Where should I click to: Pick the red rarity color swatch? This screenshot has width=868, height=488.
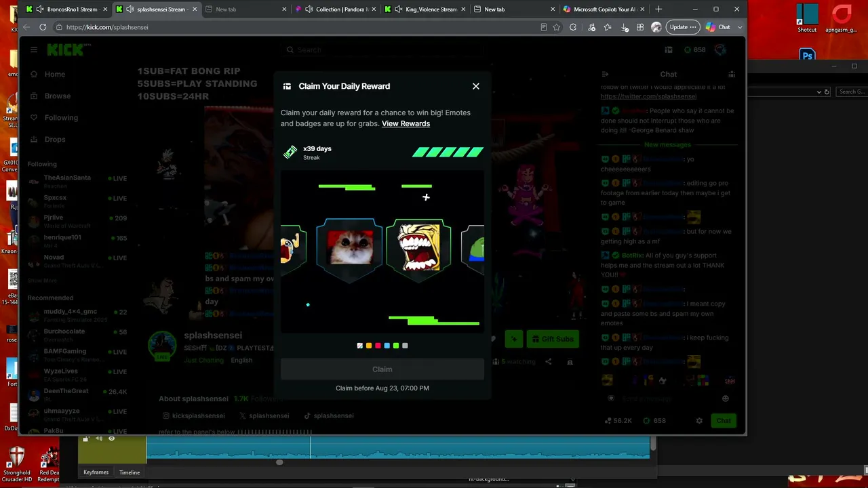[x=378, y=346]
